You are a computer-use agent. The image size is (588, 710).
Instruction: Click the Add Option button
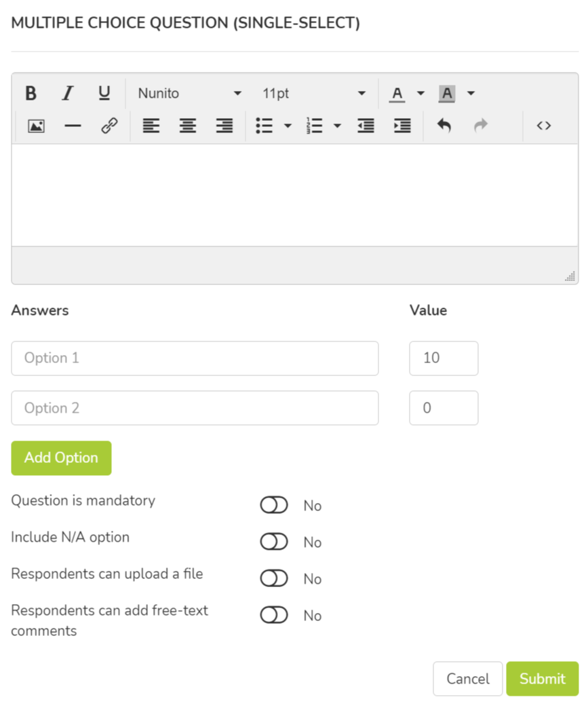tap(61, 458)
